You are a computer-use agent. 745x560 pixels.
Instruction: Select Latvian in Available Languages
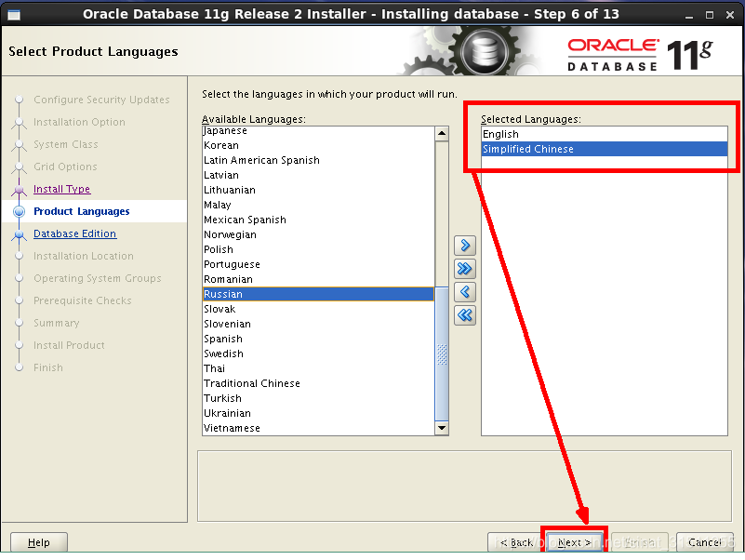(318, 175)
